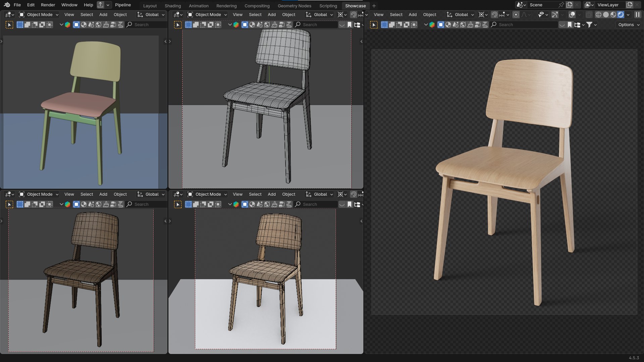Open Object Mode dropdown in top-left viewport
Image resolution: width=644 pixels, height=362 pixels.
39,15
